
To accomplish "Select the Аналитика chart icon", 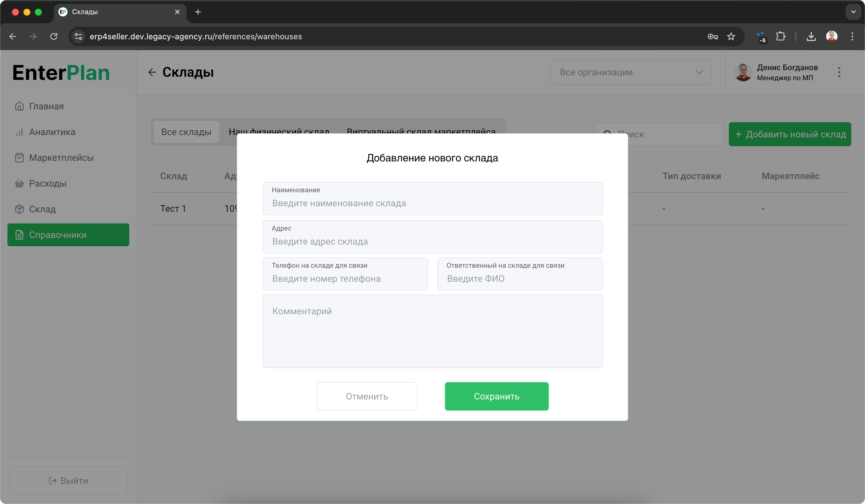I will [x=19, y=132].
